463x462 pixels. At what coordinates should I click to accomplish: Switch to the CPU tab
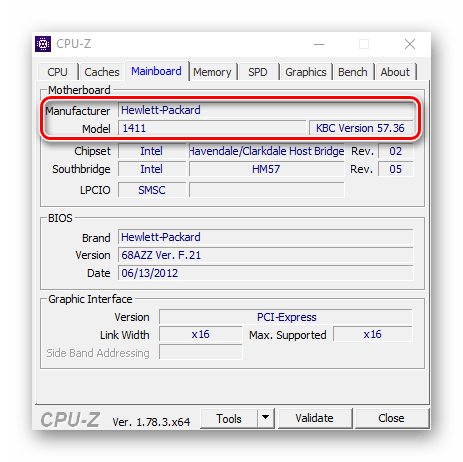pos(57,72)
